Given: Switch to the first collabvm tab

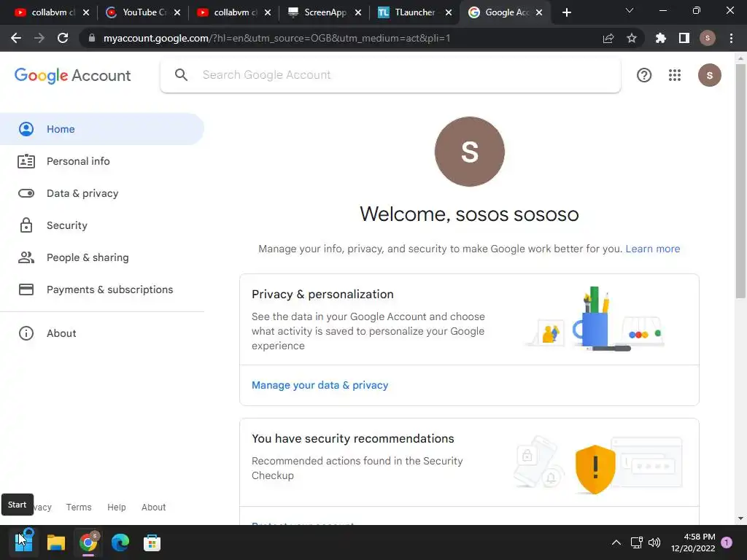Looking at the screenshot, I should pos(47,12).
